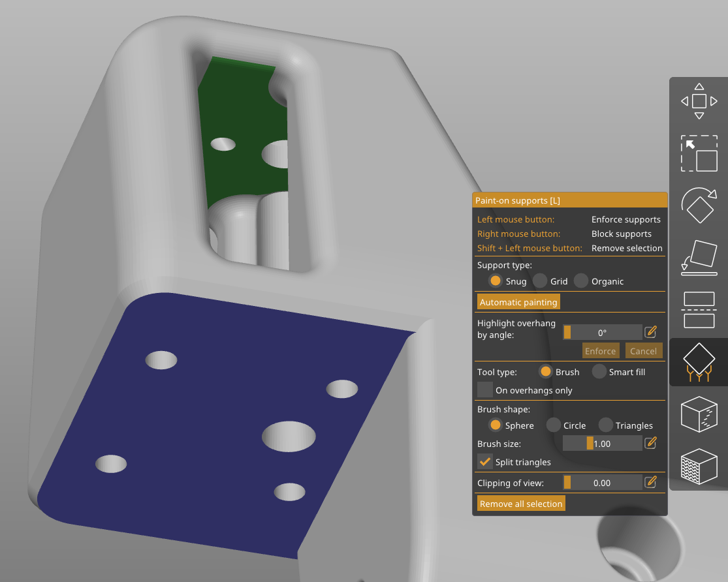Screen dimensions: 728x582
Task: Open the overhang angle edit field
Action: [650, 332]
